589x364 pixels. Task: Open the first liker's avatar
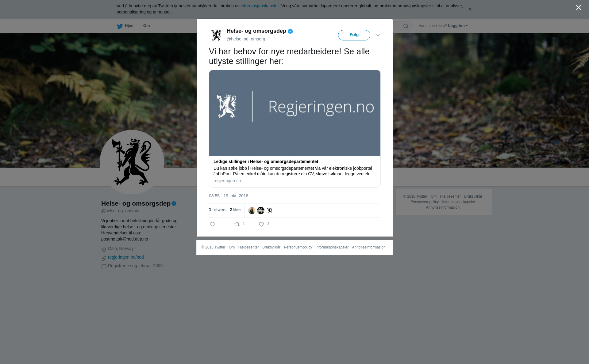click(x=252, y=210)
